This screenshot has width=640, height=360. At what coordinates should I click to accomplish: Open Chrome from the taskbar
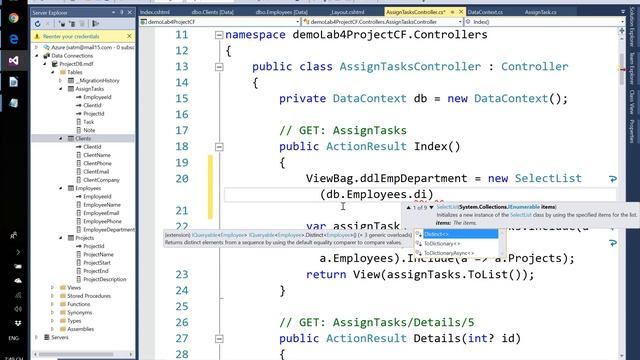point(13,18)
